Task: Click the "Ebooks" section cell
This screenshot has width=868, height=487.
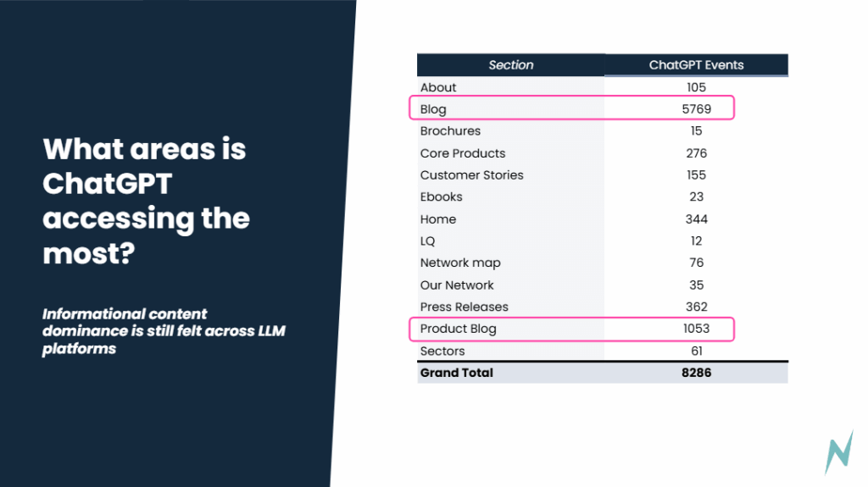Action: [442, 196]
